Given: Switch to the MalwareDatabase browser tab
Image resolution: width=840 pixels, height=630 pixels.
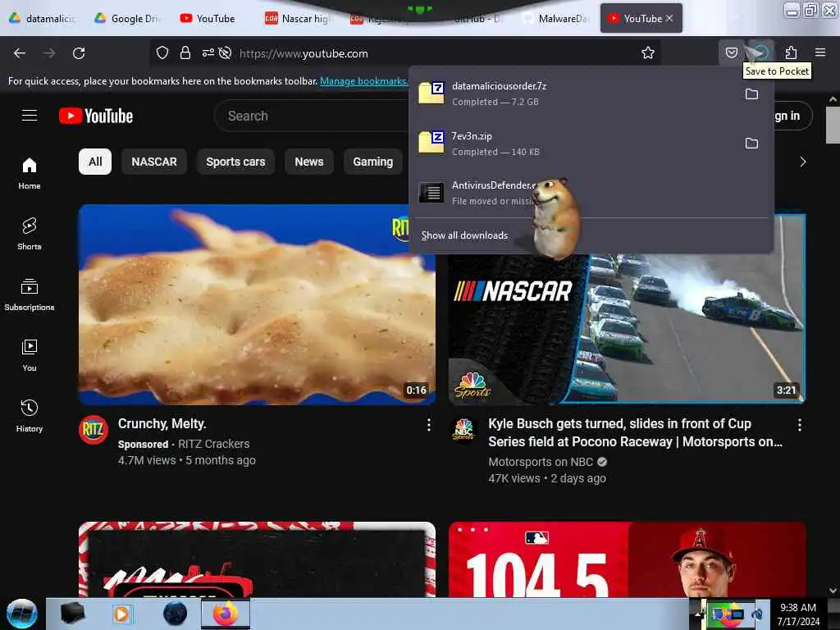Looking at the screenshot, I should pyautogui.click(x=557, y=19).
